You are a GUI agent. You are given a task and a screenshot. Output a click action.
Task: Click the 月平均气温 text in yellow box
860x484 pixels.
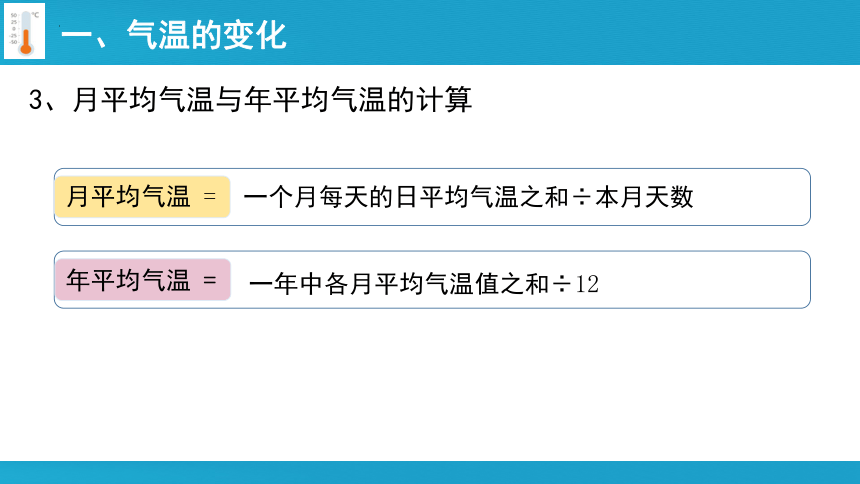[128, 196]
